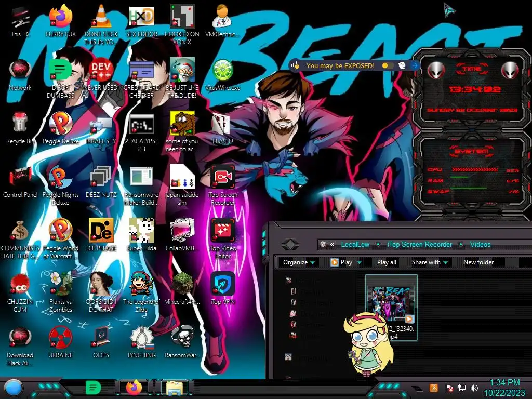
Task: Click the ghost icon on exposure banner
Action: coord(402,65)
